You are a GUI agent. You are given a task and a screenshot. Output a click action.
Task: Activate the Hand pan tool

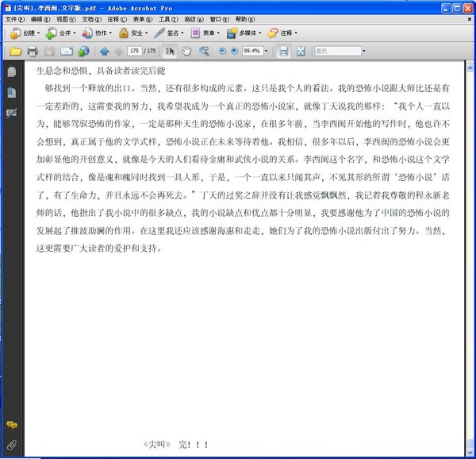(186, 51)
